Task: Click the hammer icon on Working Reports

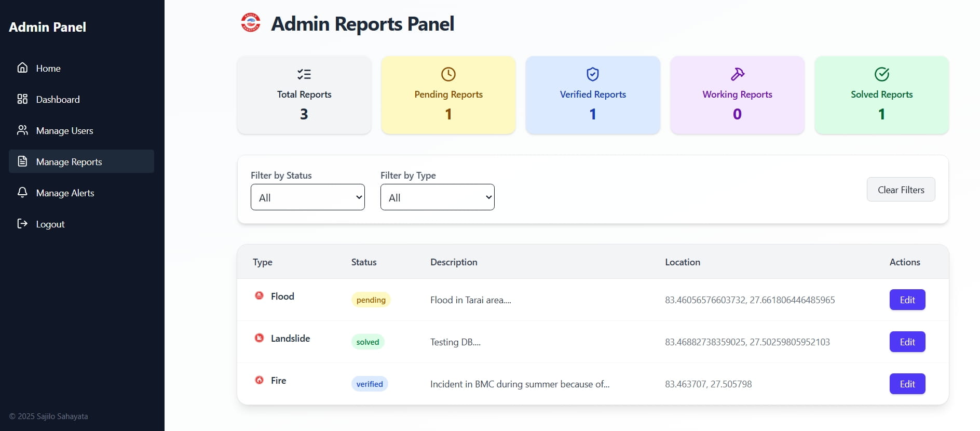Action: [x=738, y=74]
